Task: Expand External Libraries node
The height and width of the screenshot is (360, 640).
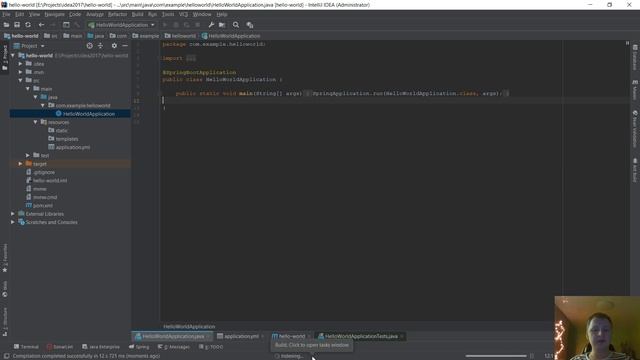Action: [x=13, y=214]
